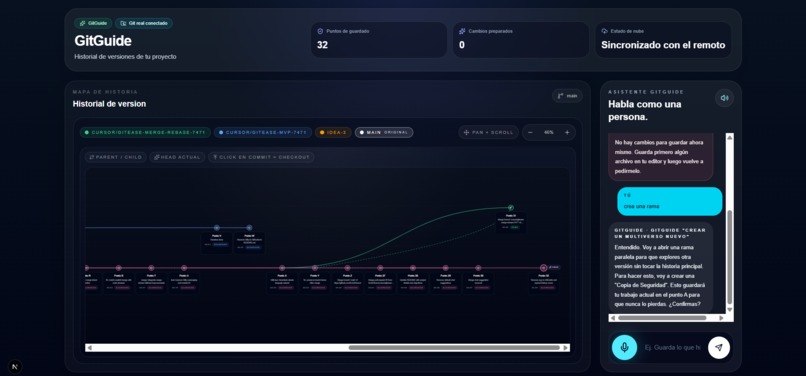Screen dimensions: 806x376
Task: Select the cursor/gitease-merge-rebase-7471 branch chip
Action: (x=145, y=132)
